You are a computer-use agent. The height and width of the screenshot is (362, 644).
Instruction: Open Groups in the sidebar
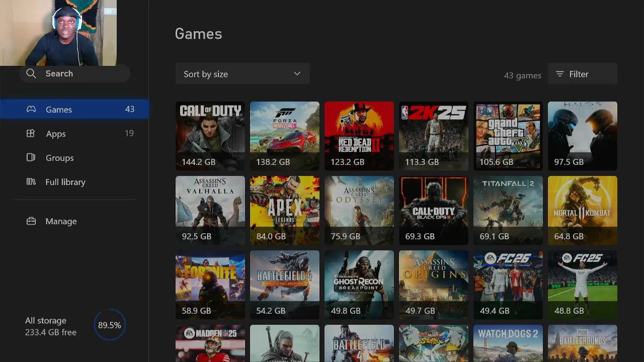[x=74, y=157]
